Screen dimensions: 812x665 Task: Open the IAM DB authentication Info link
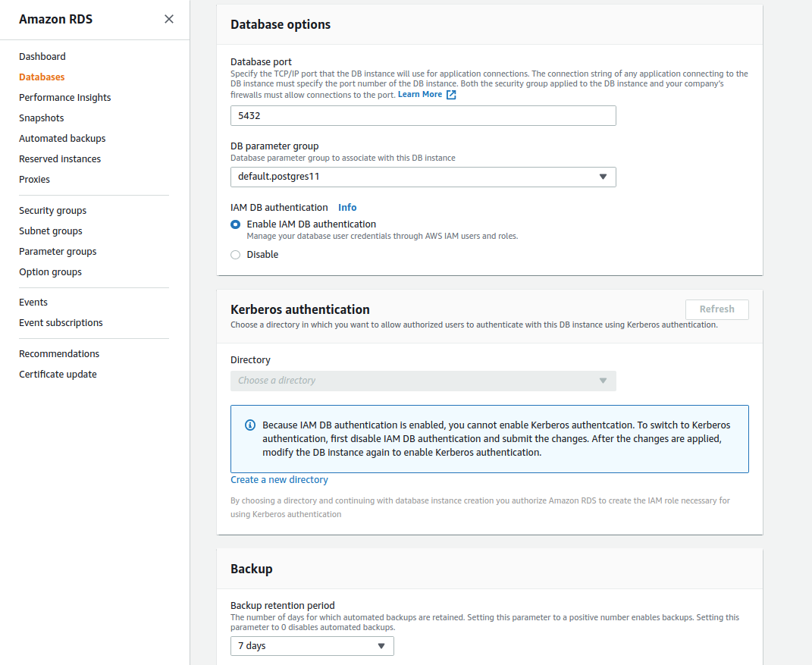pos(347,207)
